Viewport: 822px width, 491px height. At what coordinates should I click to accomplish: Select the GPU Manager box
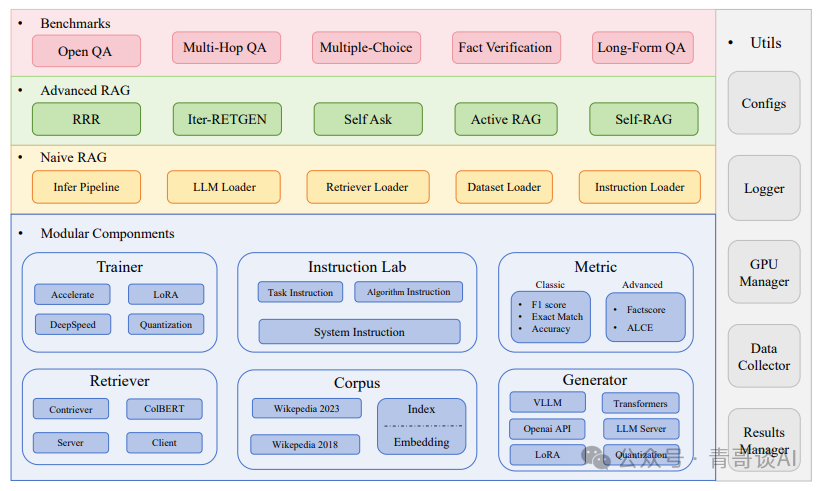[764, 272]
